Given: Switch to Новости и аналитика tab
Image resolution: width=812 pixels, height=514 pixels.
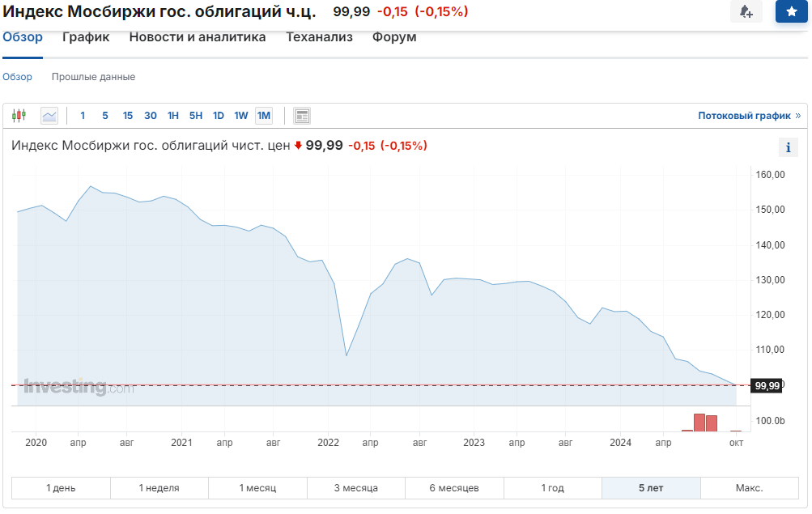Looking at the screenshot, I should 198,37.
